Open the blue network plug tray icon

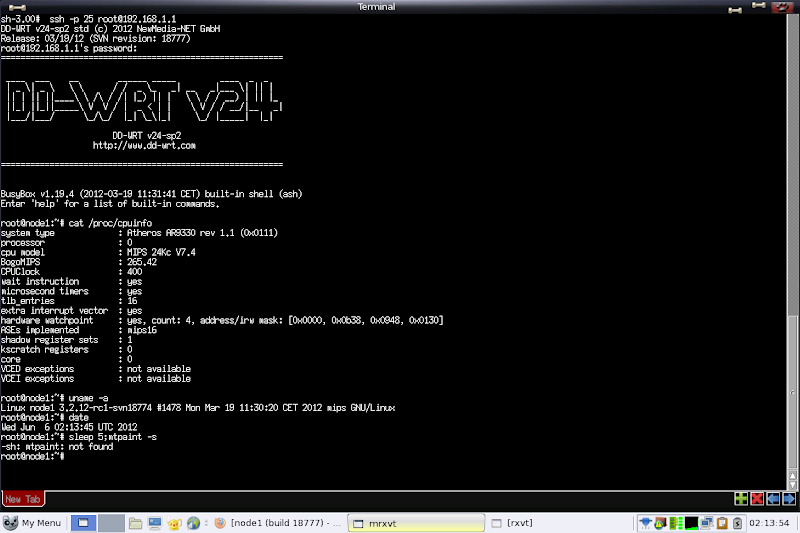point(645,523)
